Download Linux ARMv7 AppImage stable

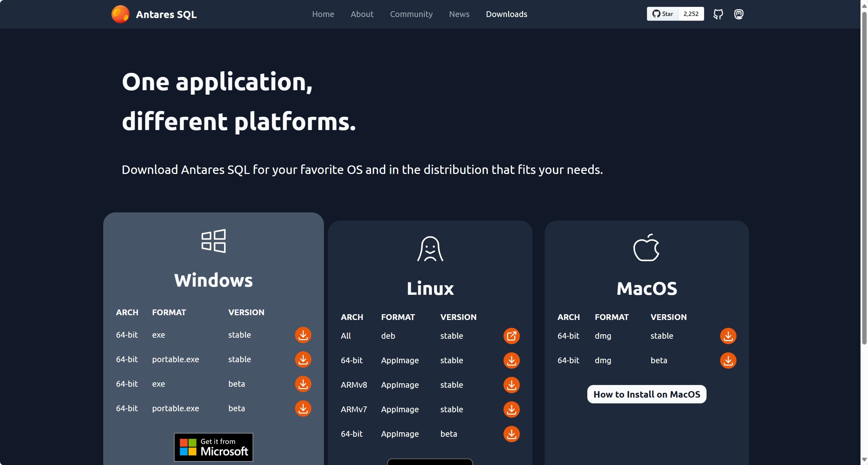(511, 410)
